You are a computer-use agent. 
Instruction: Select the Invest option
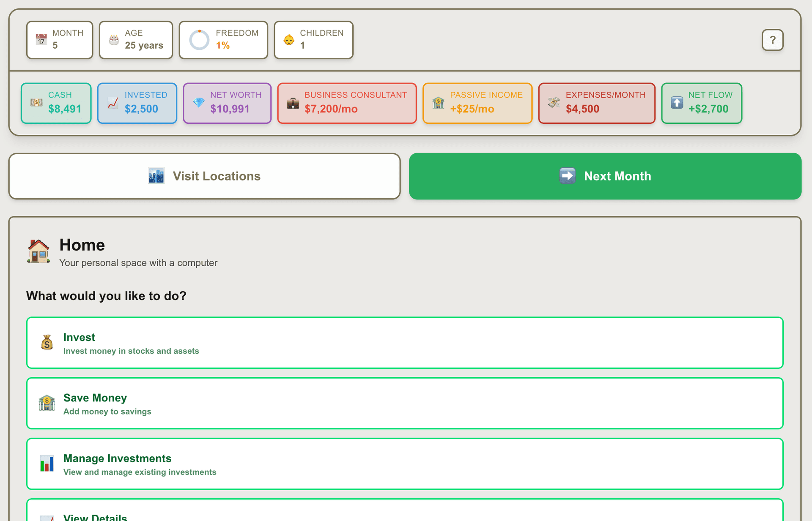point(404,343)
